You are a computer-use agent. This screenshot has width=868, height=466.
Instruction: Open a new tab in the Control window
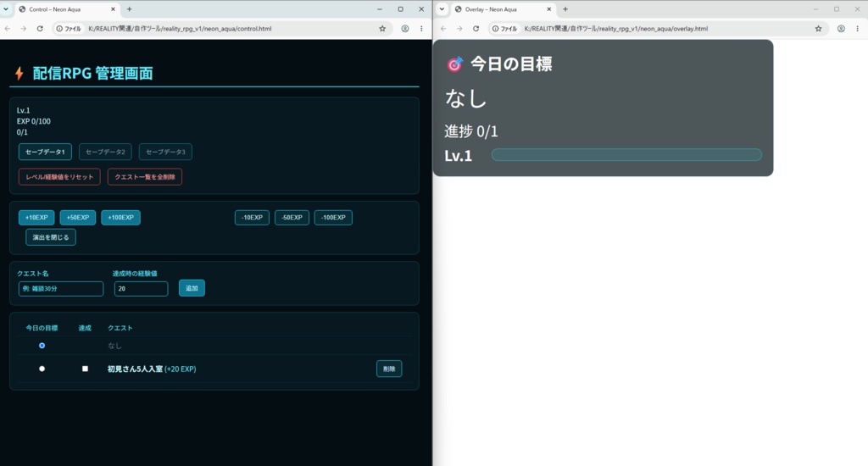pos(129,9)
